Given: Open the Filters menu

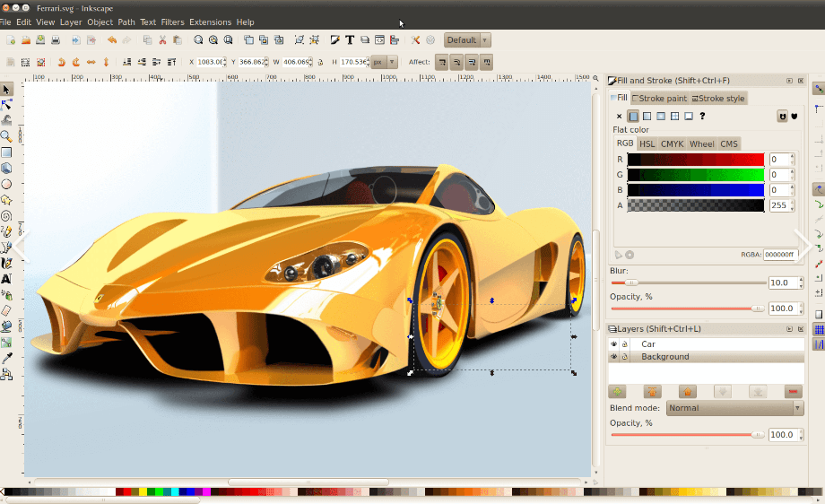Looking at the screenshot, I should tap(172, 22).
